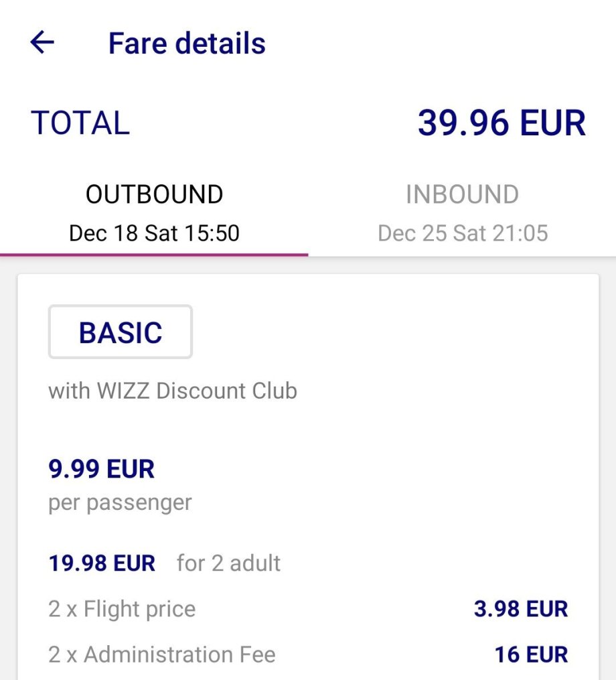The image size is (616, 680).
Task: Click the TOTAL label
Action: 80,123
